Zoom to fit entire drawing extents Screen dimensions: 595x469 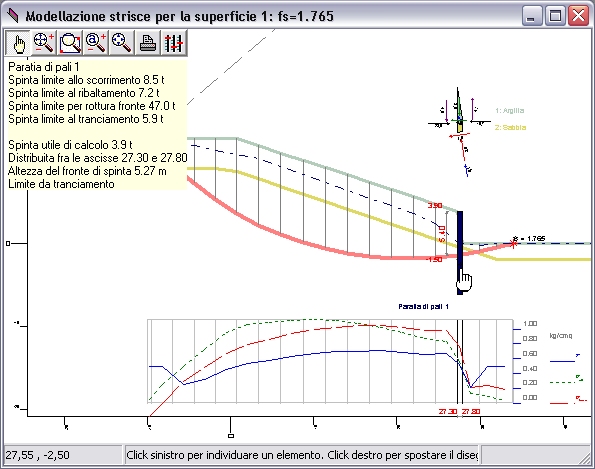(x=121, y=42)
